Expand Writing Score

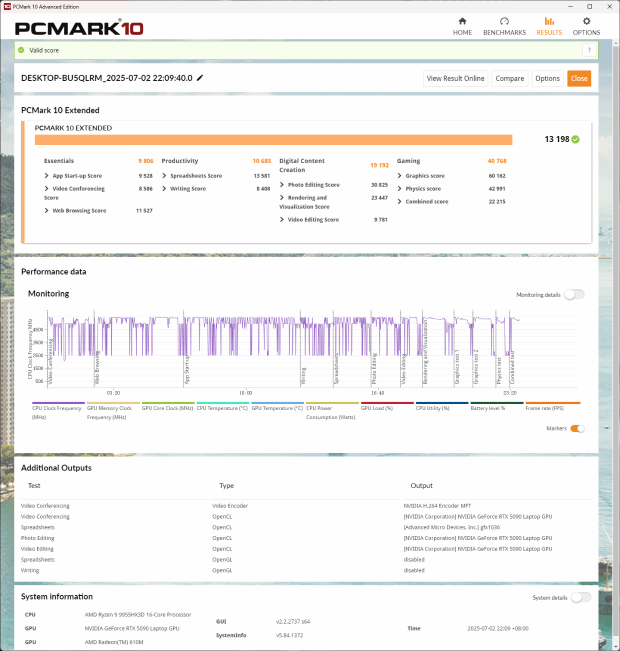pyautogui.click(x=164, y=188)
